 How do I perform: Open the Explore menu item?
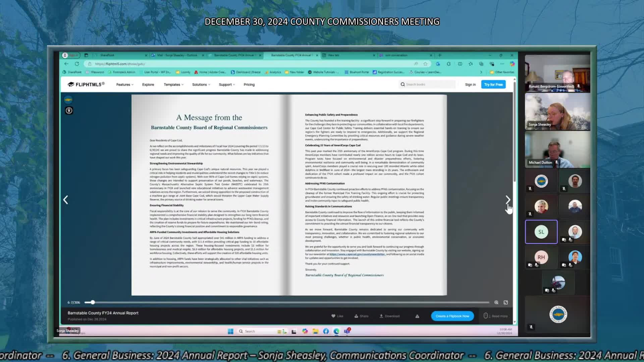tap(148, 84)
